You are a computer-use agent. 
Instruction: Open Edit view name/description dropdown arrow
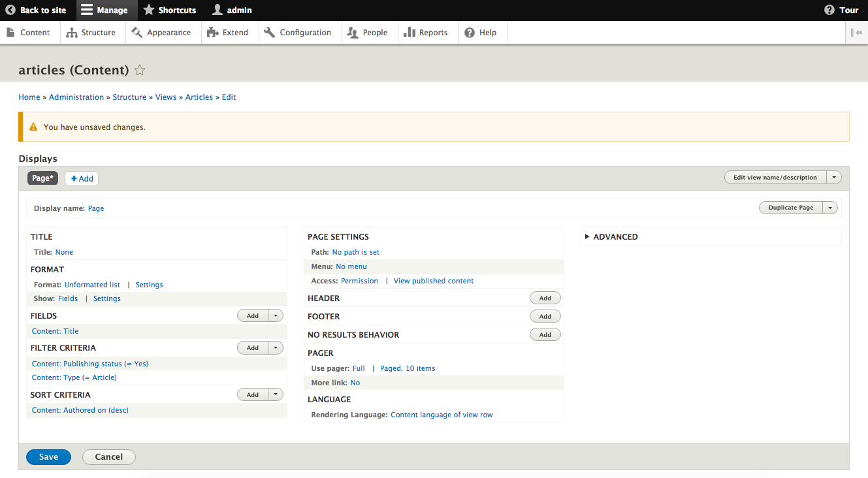[834, 178]
